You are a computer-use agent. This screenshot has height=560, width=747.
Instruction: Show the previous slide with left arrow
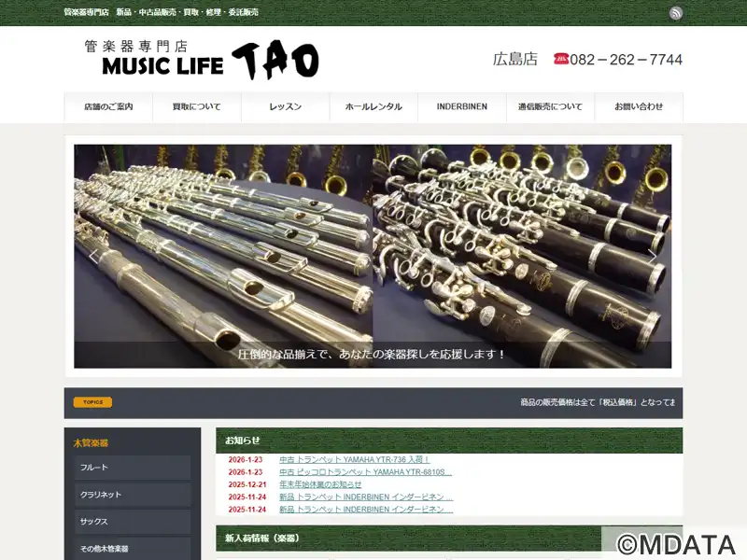(x=92, y=256)
